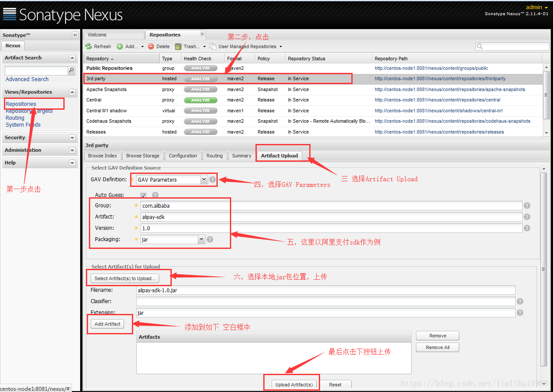Open the GAV Definition dropdown
Image resolution: width=553 pixels, height=392 pixels.
pyautogui.click(x=204, y=179)
